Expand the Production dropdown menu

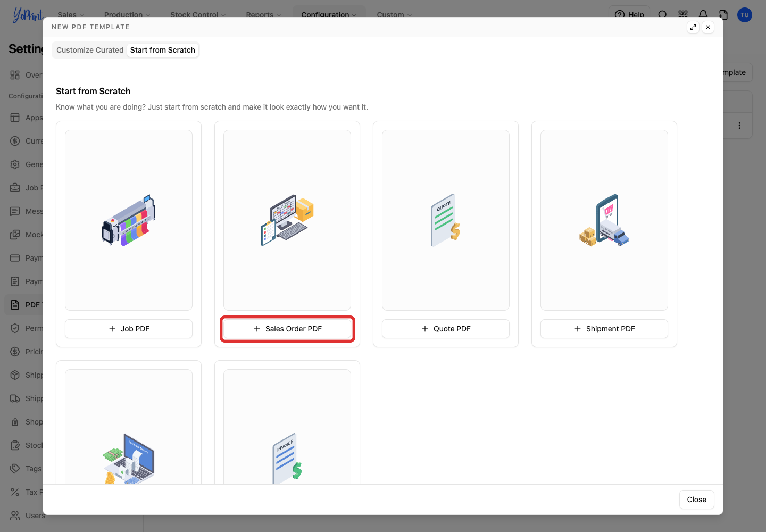click(127, 15)
